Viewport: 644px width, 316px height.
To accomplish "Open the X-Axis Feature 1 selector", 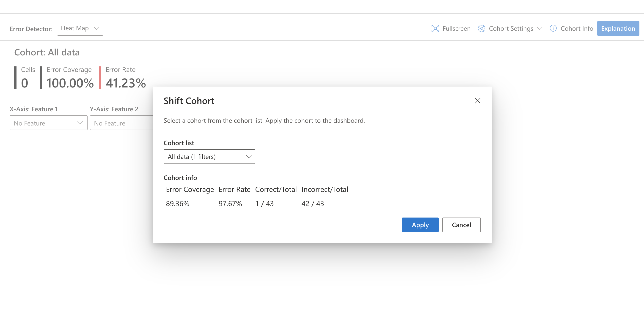I will [48, 123].
